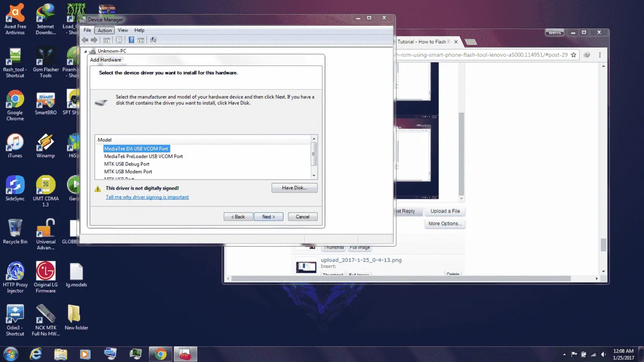Open upload_2017-1-25_0-4-13.png attachment link

point(361,260)
